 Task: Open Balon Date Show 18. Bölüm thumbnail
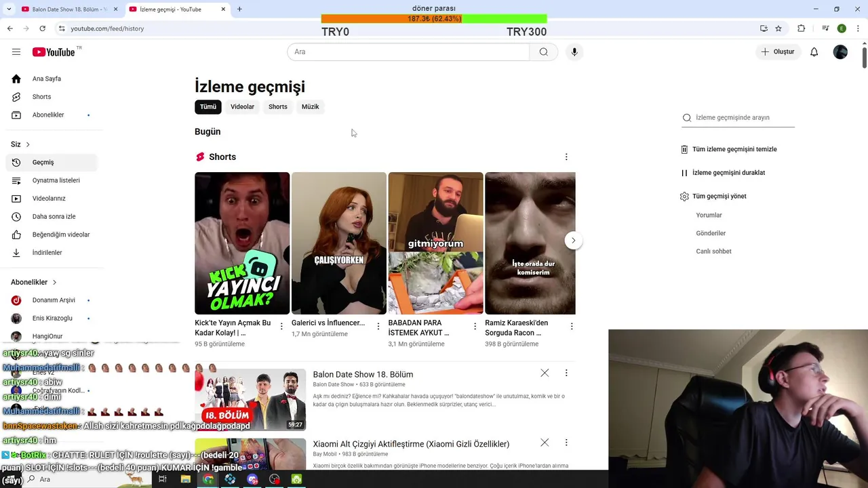pyautogui.click(x=250, y=400)
